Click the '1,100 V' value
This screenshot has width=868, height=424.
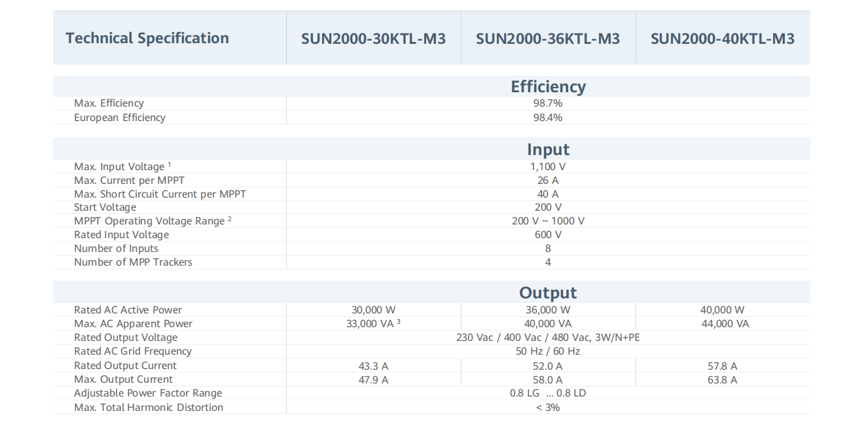coord(548,167)
